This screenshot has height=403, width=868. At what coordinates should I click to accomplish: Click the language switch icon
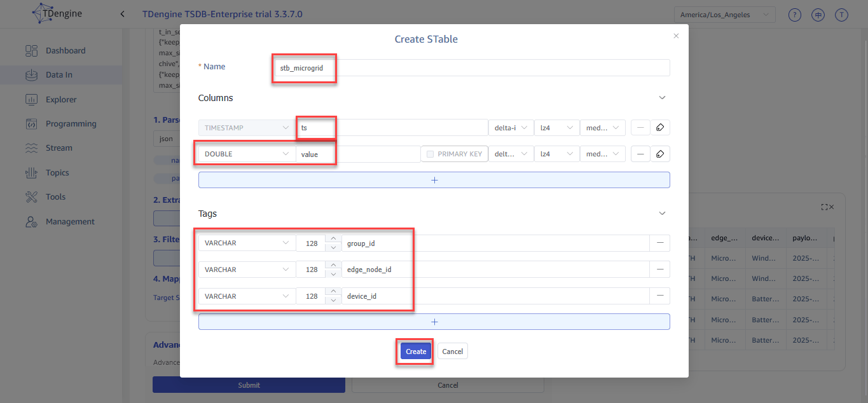(818, 15)
